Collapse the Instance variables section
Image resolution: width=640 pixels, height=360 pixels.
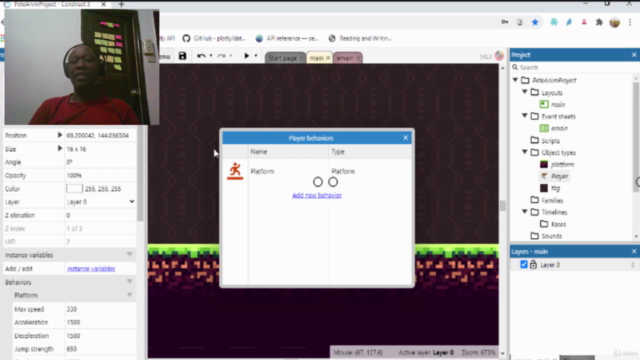click(129, 255)
